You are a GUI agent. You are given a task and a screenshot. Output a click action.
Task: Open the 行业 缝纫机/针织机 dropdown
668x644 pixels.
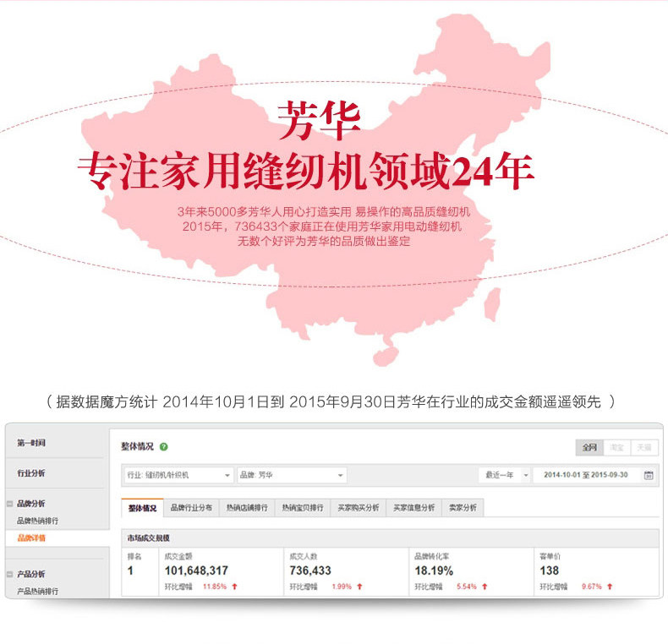click(178, 475)
